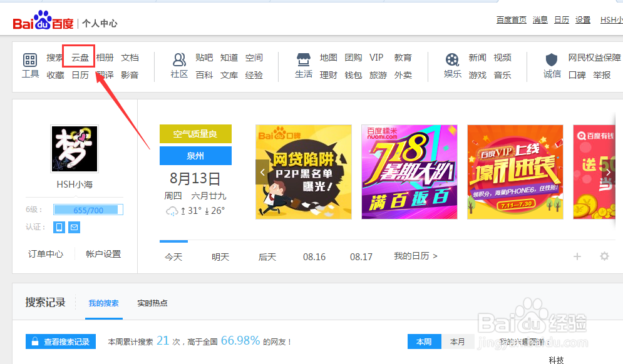Screen dimensions: 623x364
Task: Click the email verification icon
Action: (75, 227)
